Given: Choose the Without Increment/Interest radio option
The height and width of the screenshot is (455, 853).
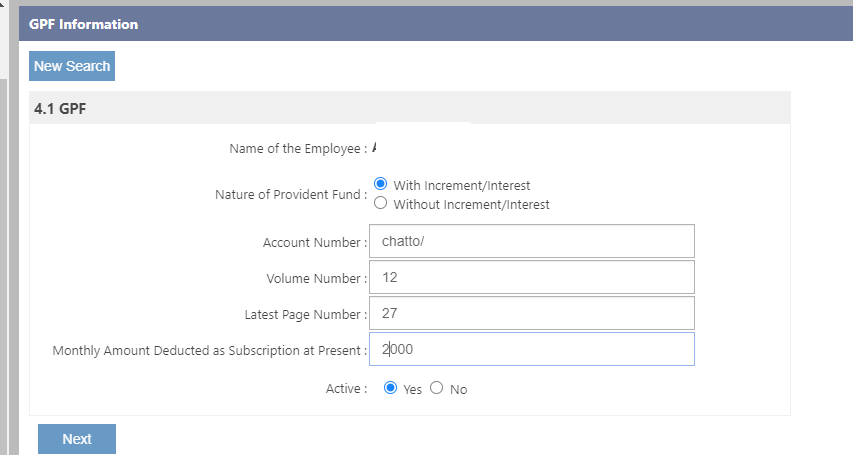Looking at the screenshot, I should pos(380,203).
